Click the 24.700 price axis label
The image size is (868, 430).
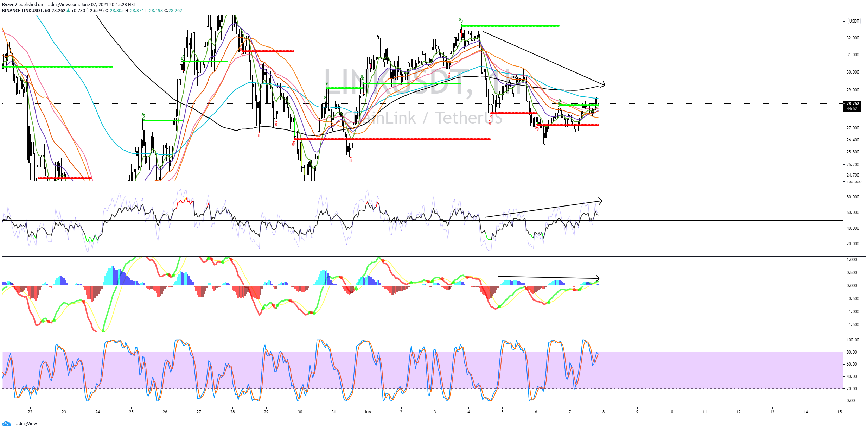click(x=853, y=175)
